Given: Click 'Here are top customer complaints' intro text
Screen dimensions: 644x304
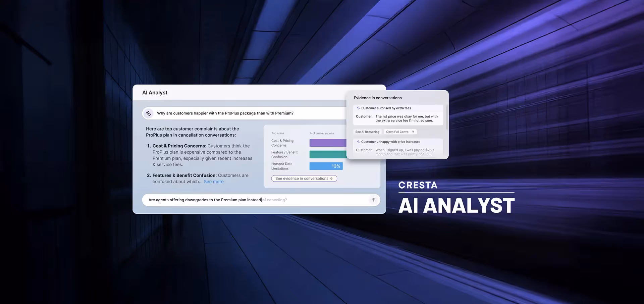Looking at the screenshot, I should pyautogui.click(x=193, y=132).
